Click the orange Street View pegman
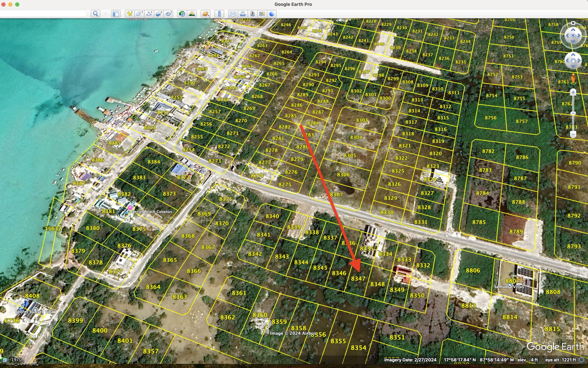The height and width of the screenshot is (368, 588). coord(573,79)
